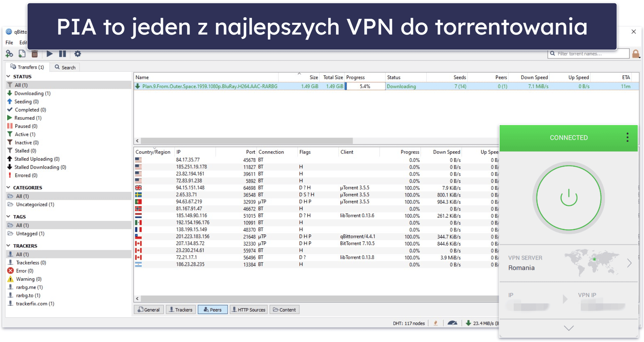Open the File menu
The height and width of the screenshot is (342, 644).
(9, 43)
